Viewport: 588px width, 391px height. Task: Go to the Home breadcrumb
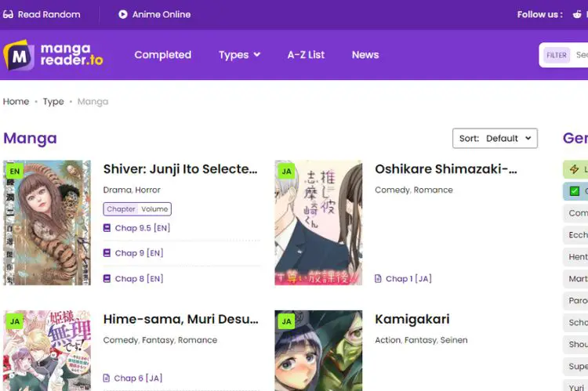[x=16, y=102]
